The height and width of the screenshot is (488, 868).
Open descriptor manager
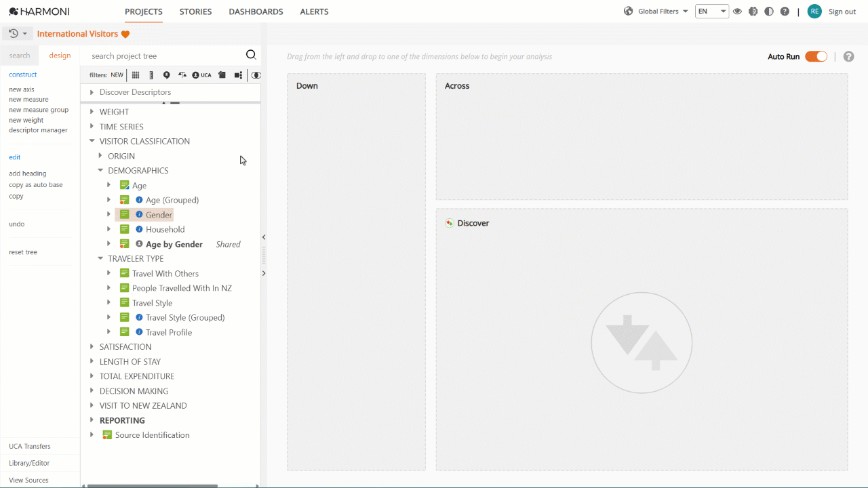click(x=38, y=130)
